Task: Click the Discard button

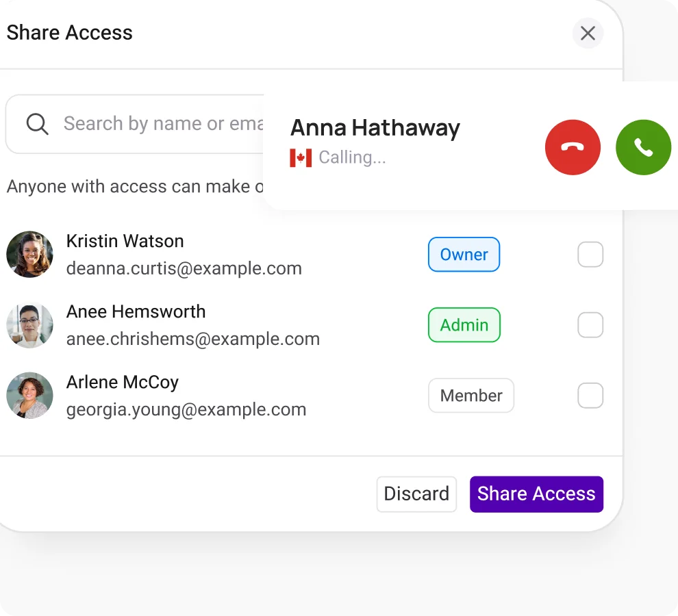Action: click(416, 494)
